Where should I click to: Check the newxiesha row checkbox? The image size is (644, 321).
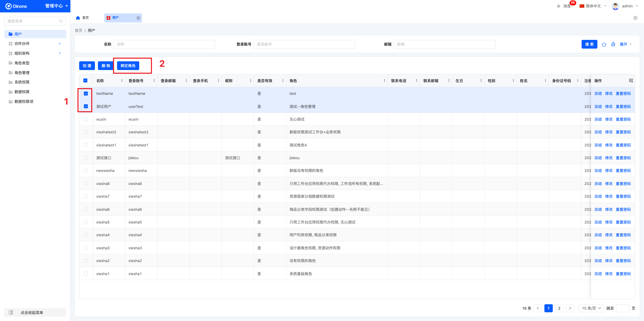tap(86, 171)
